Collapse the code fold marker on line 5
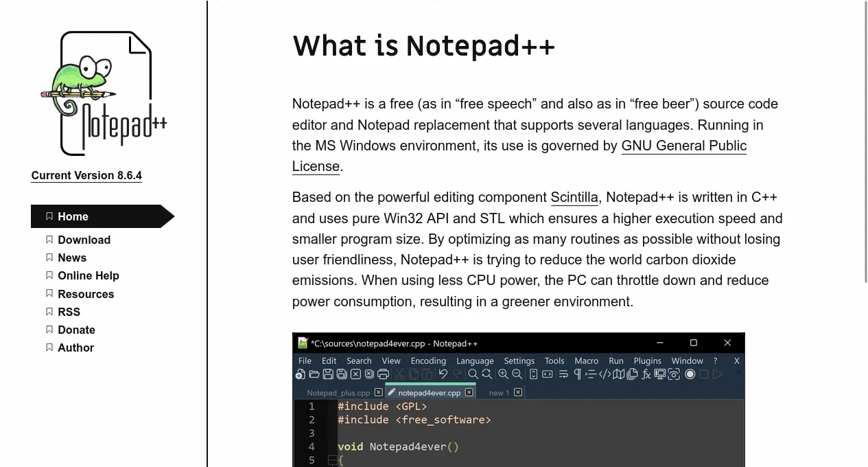 click(x=332, y=460)
